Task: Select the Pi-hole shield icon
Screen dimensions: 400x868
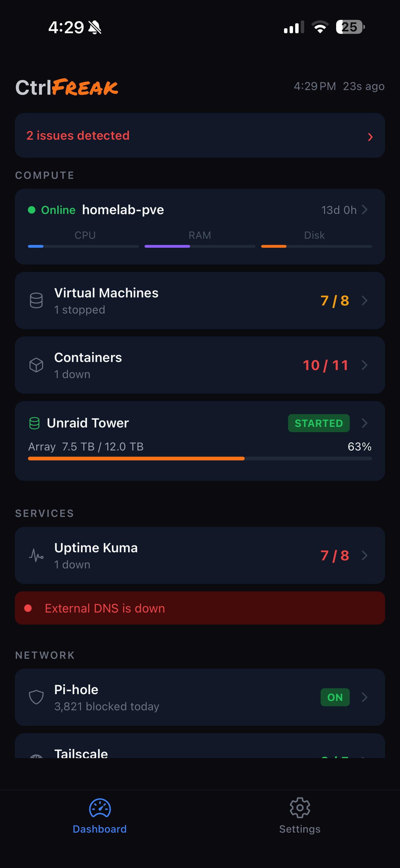Action: pyautogui.click(x=36, y=698)
